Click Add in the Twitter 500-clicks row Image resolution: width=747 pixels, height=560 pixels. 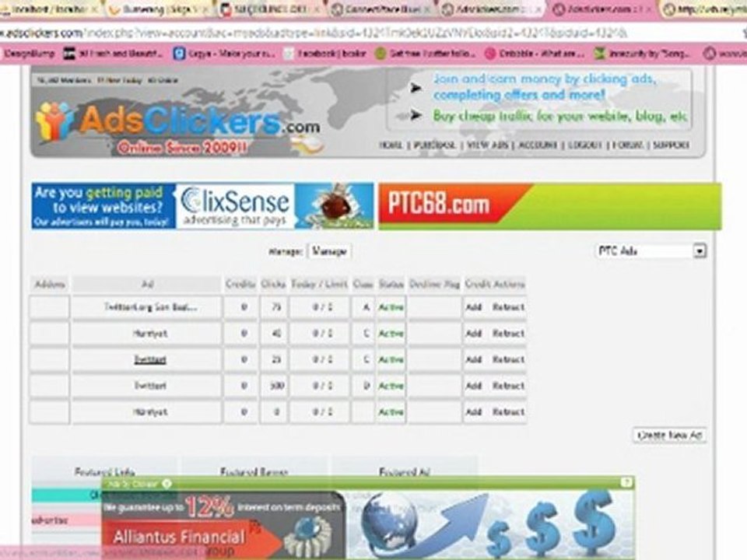pyautogui.click(x=474, y=386)
